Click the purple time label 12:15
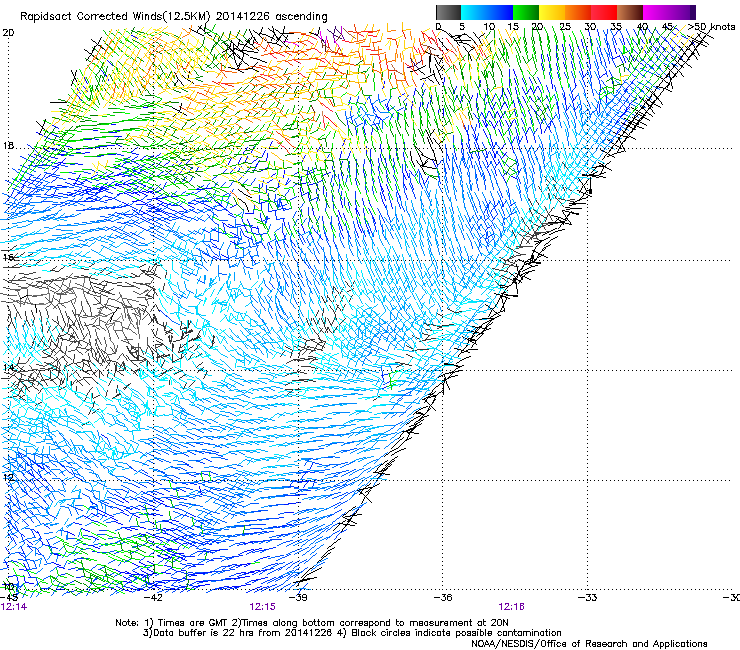Screen dimensions: 740x650 [x=262, y=607]
